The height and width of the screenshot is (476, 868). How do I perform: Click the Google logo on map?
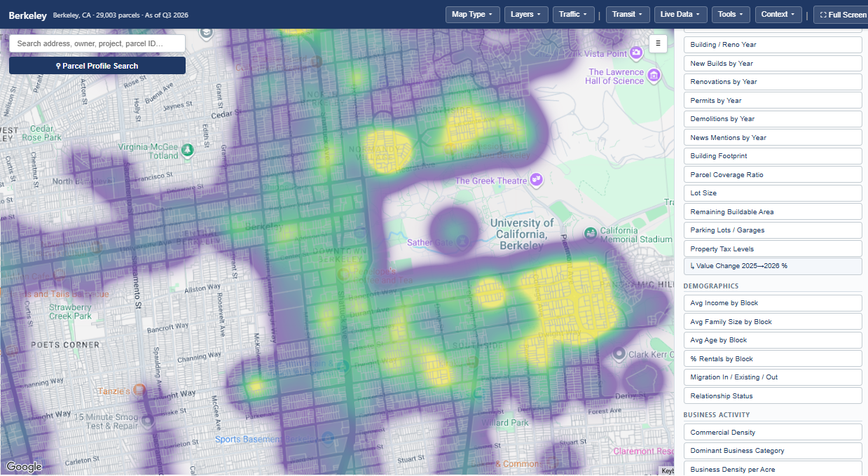(x=25, y=467)
